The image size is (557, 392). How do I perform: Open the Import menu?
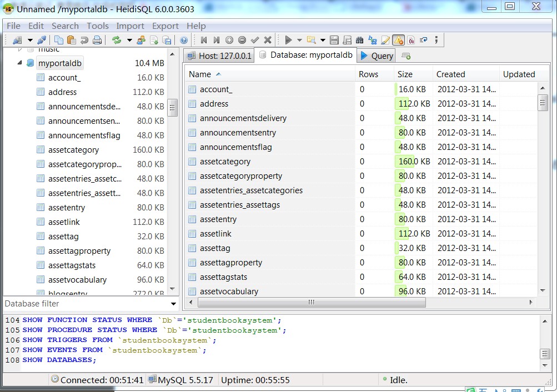coord(130,26)
